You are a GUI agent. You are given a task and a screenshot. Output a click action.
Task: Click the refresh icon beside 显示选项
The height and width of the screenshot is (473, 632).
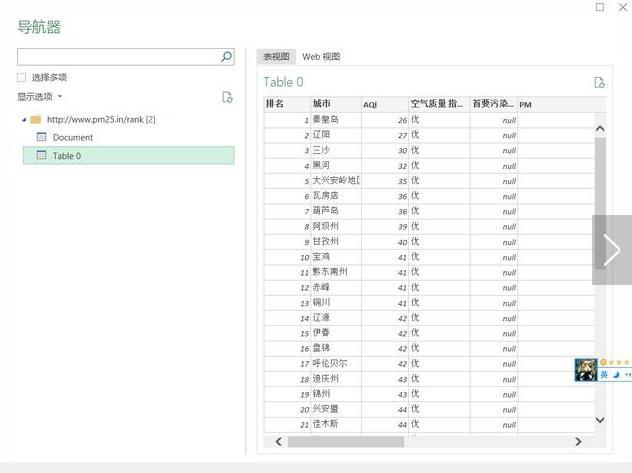227,97
